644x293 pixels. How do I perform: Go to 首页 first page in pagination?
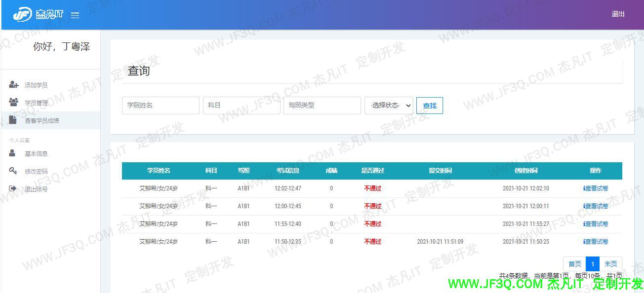[x=574, y=264]
